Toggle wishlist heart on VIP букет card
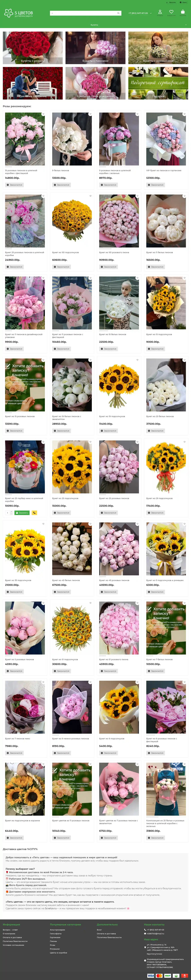This screenshot has height=980, width=191. tap(184, 114)
